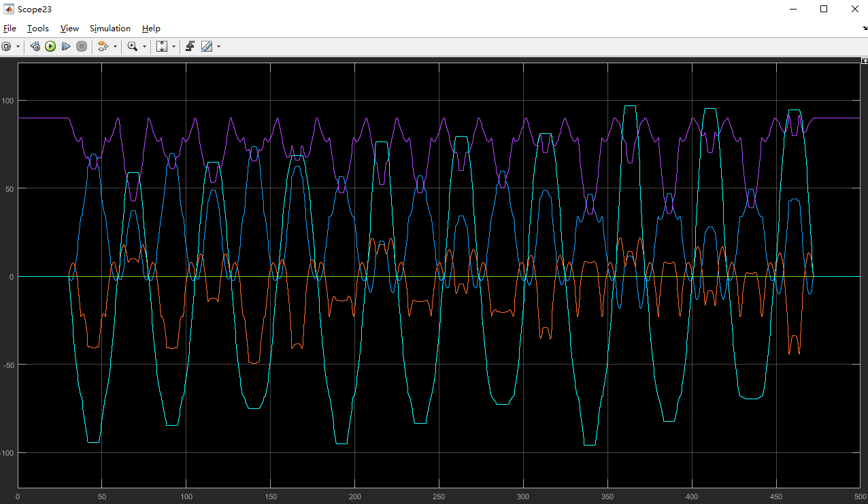868x504 pixels.
Task: Click the grayed-out Stop simulation button
Action: [x=82, y=46]
